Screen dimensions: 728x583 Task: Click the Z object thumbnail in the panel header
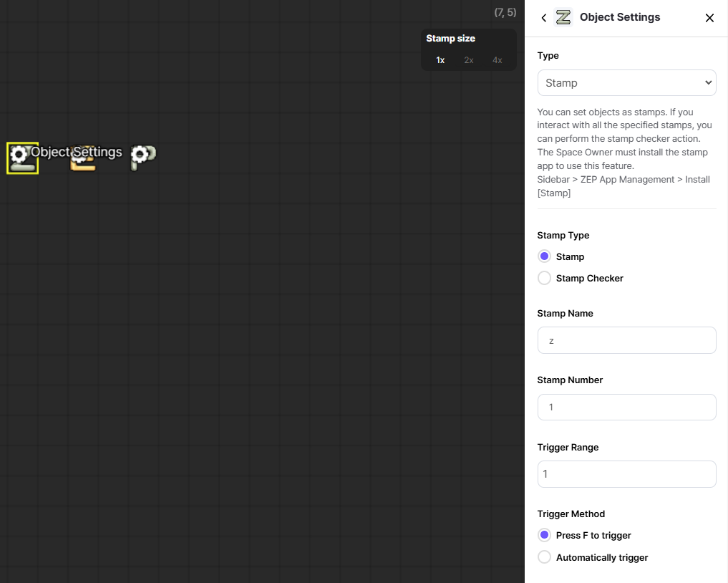coord(563,17)
